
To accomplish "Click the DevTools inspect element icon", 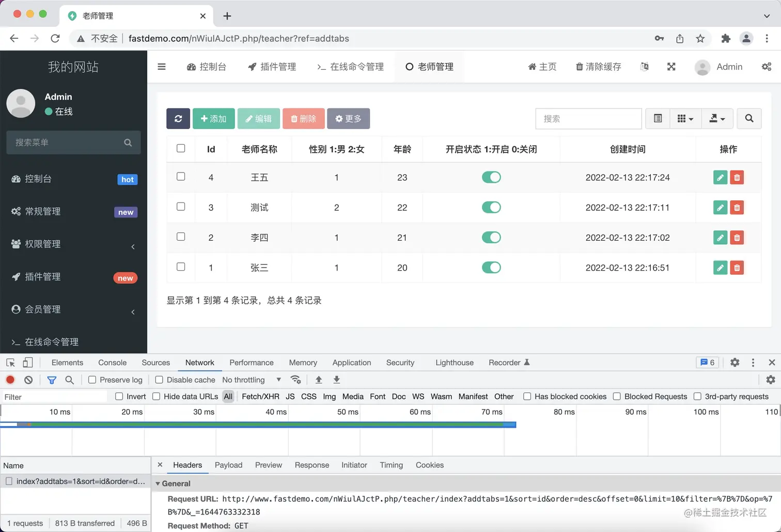I will coord(10,363).
